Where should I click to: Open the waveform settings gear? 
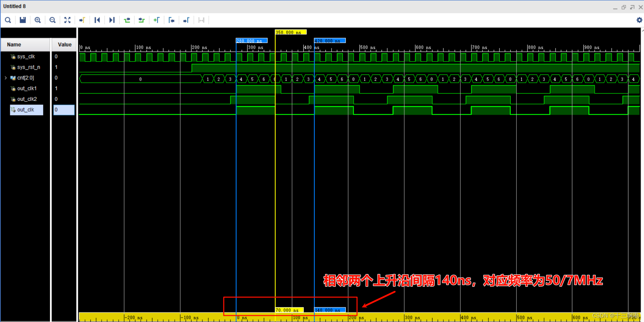pos(639,20)
